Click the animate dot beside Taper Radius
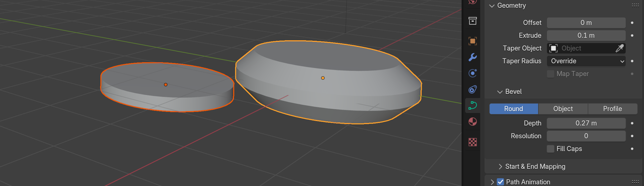644x186 pixels. tap(632, 61)
